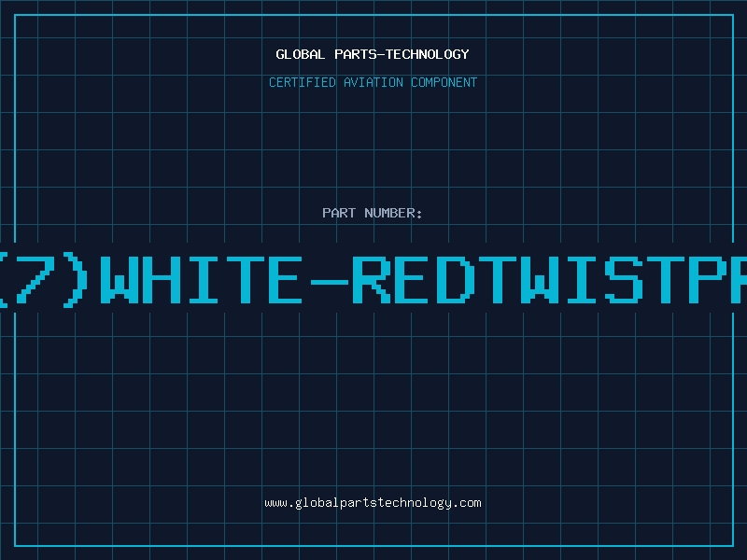Open the www.globalpartstechnology.com link
The image size is (747, 560).
pyautogui.click(x=373, y=503)
